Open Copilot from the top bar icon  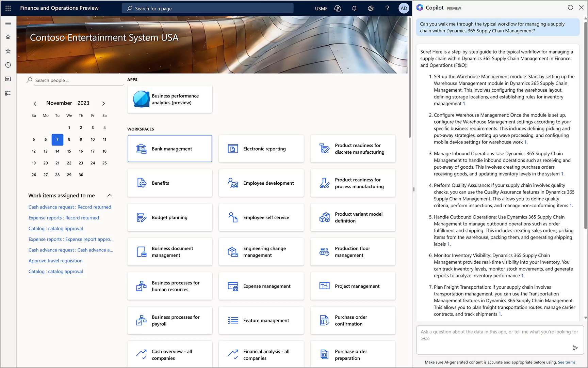338,8
